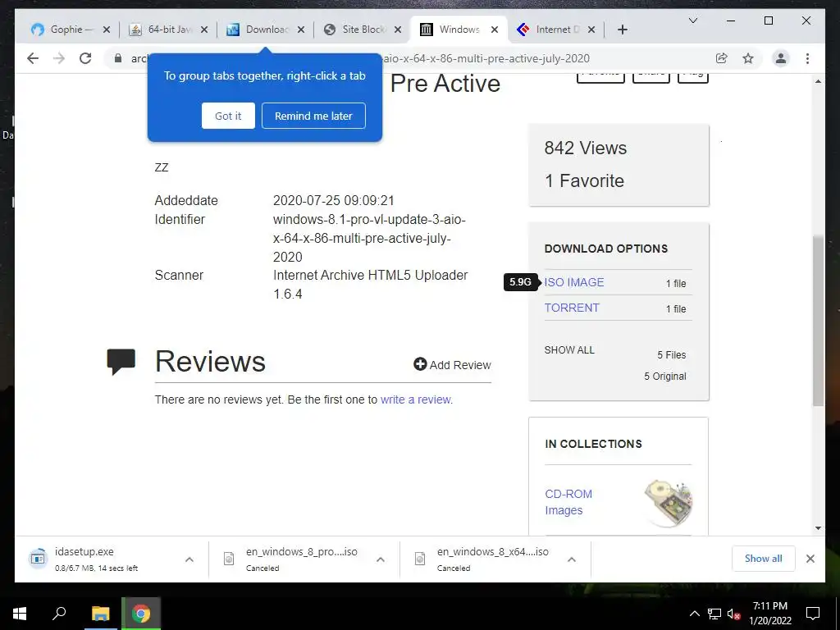Click the Reviews speech bubble icon
840x630 pixels.
click(x=121, y=362)
